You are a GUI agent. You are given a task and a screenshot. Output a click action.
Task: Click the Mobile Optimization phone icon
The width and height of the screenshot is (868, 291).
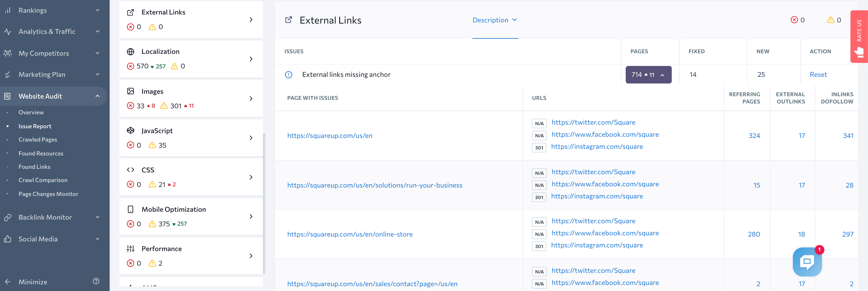coord(131,209)
